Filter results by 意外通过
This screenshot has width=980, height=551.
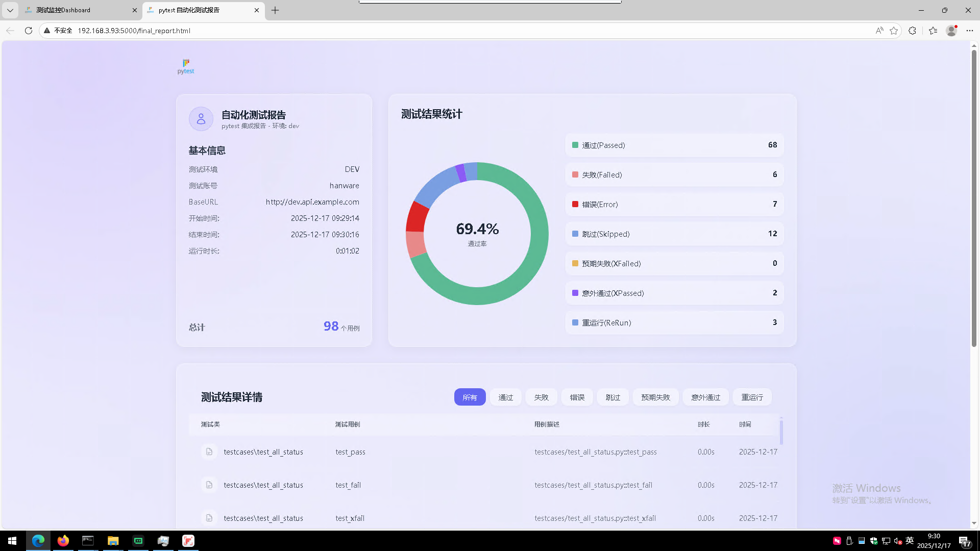coord(706,397)
